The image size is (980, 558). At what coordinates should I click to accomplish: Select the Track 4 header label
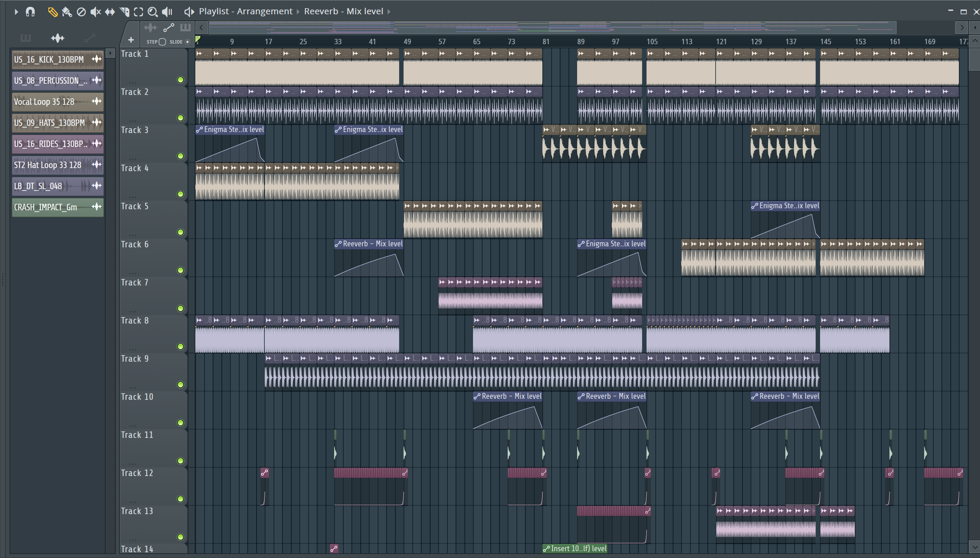(x=134, y=168)
